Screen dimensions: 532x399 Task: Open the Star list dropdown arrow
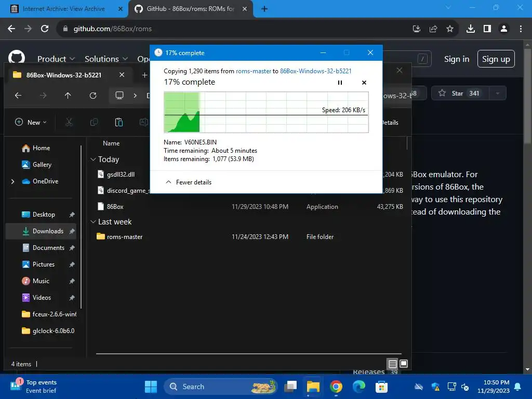[x=498, y=94]
